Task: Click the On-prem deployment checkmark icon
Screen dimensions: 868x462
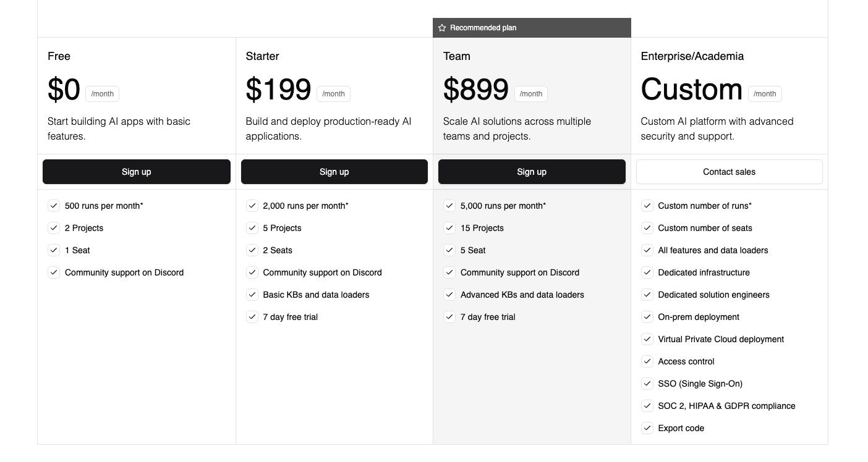Action: coord(647,317)
